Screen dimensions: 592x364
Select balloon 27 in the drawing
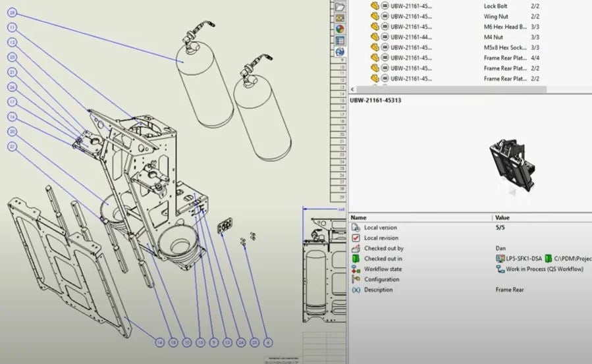(12, 146)
